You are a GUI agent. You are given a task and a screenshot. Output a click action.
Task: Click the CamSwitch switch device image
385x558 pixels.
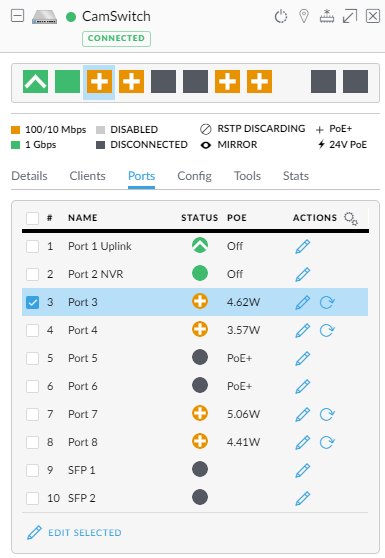[x=44, y=17]
